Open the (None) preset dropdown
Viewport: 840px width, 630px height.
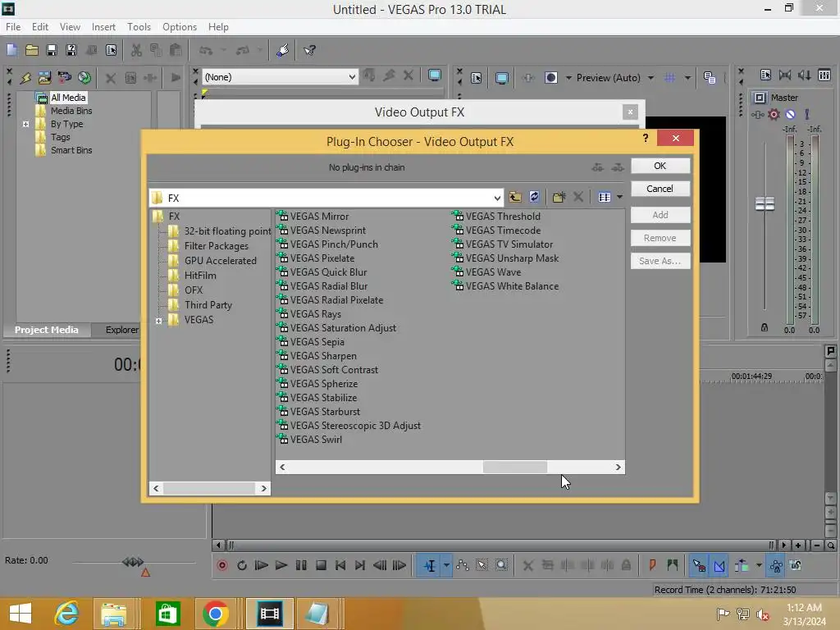click(x=351, y=76)
